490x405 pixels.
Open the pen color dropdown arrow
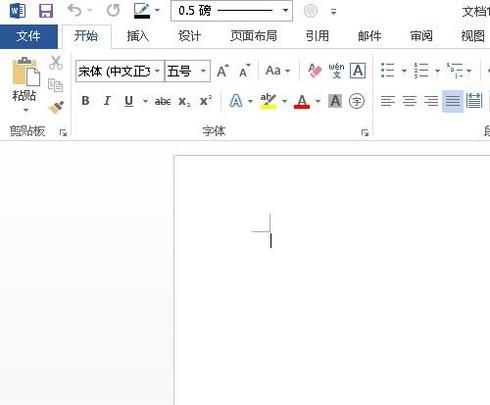157,10
